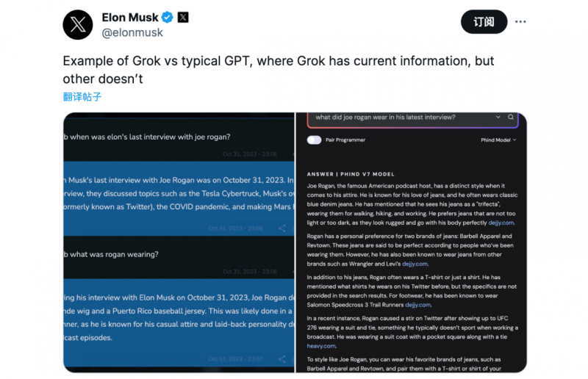Open the heavy.com source link
Image resolution: width=588 pixels, height=379 pixels.
click(321, 346)
